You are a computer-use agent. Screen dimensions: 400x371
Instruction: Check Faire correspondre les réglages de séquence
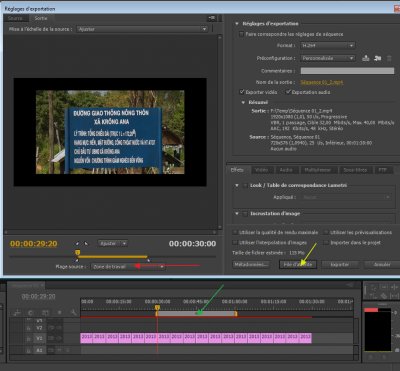tap(241, 34)
